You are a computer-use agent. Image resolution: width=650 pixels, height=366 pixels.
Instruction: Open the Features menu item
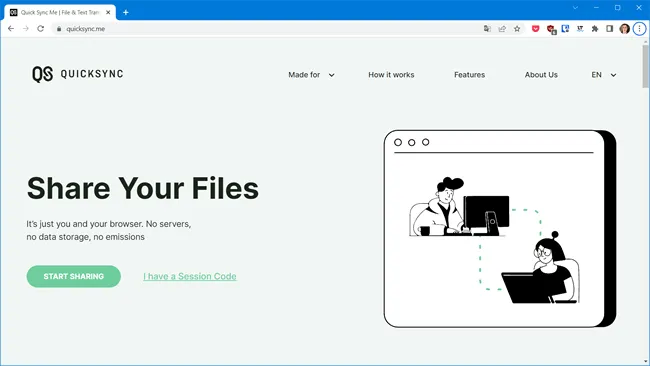(x=469, y=75)
